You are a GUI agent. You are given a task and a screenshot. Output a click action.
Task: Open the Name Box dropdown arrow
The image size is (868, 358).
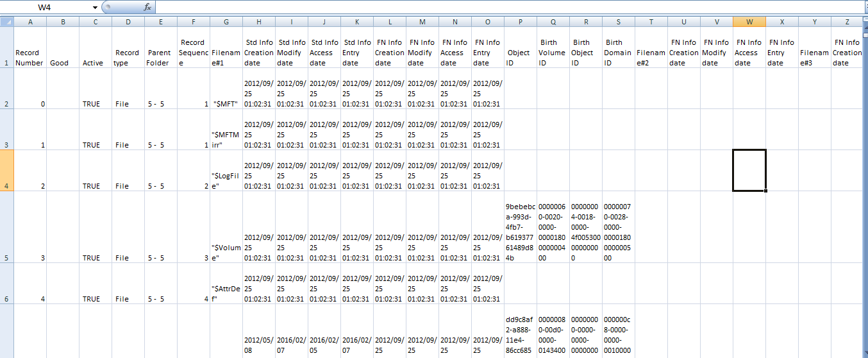point(96,7)
